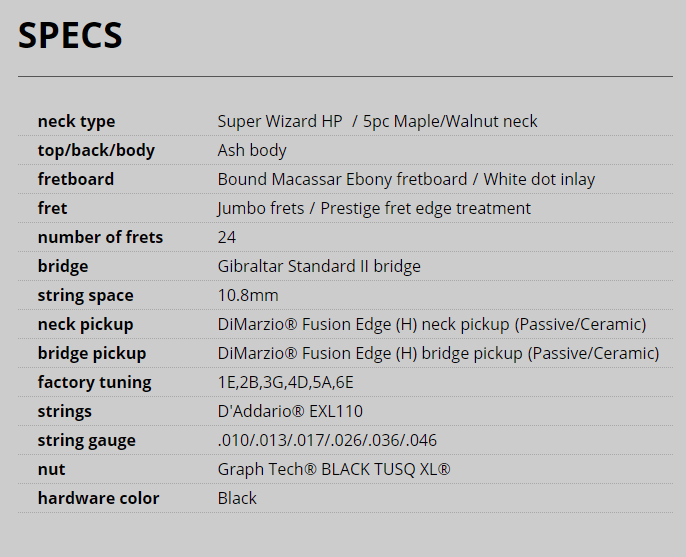Click the string gauge numbers
This screenshot has width=686, height=557.
click(x=327, y=440)
